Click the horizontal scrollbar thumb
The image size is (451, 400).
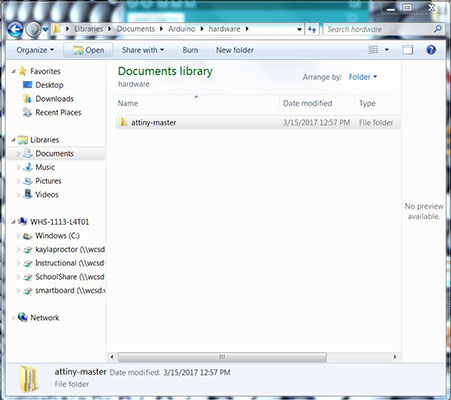[x=222, y=357]
